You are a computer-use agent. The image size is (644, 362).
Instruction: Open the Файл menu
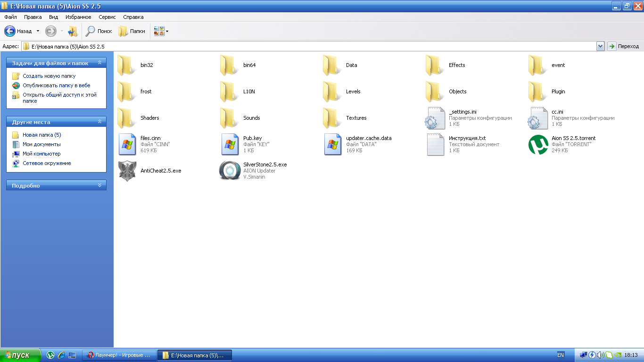[10, 17]
